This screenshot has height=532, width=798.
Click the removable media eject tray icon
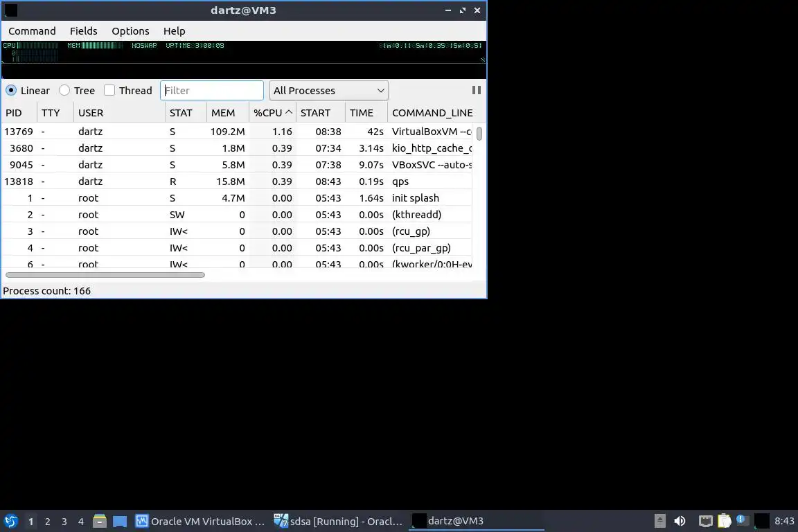pos(659,521)
